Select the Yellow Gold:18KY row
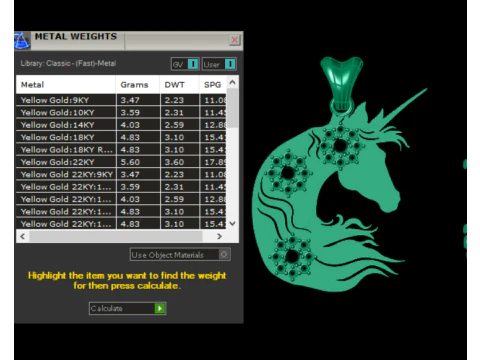The width and height of the screenshot is (480, 360). pyautogui.click(x=121, y=137)
